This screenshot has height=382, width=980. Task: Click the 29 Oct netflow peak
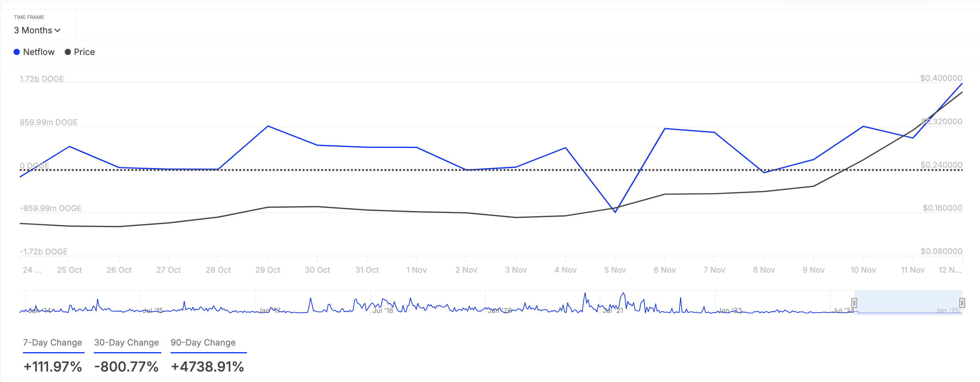click(x=268, y=126)
